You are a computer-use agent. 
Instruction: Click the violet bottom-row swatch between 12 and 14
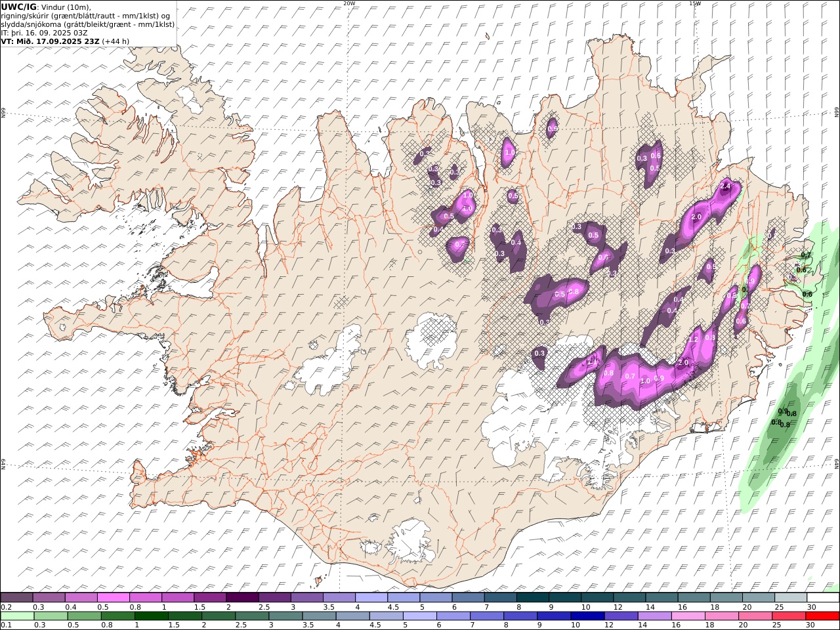[x=620, y=616]
